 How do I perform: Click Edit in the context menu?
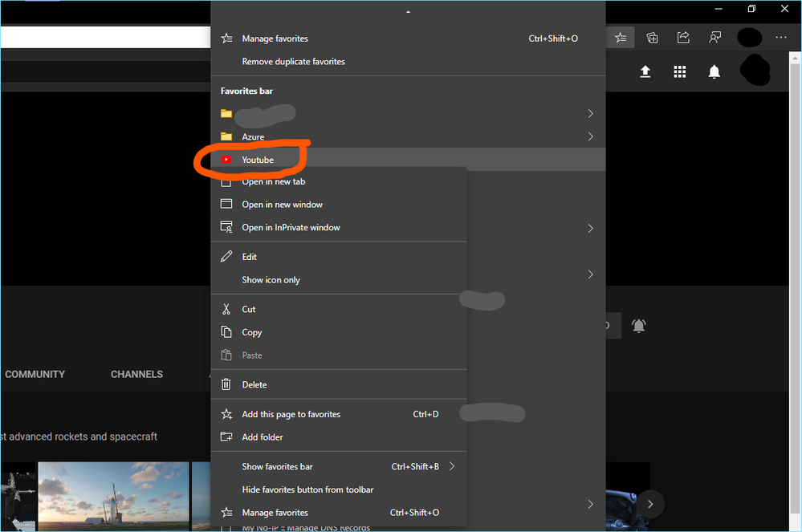pyautogui.click(x=339, y=257)
